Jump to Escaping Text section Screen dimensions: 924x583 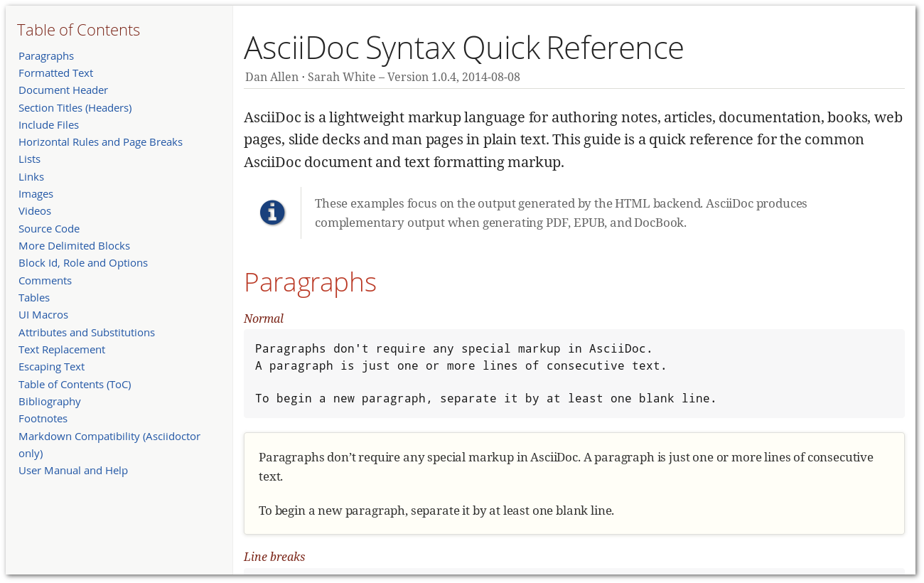(x=51, y=367)
